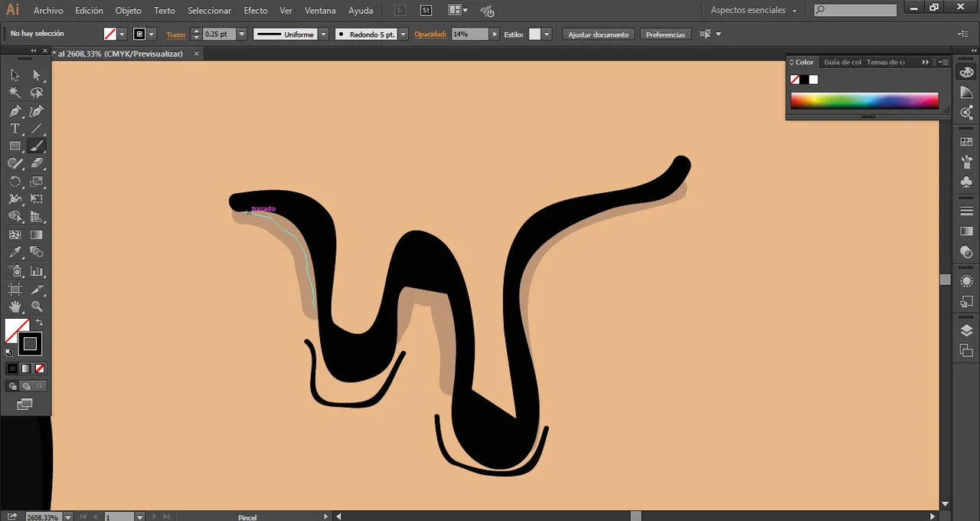Pick the Eraser tool
This screenshot has height=521, width=980.
pyautogui.click(x=36, y=163)
